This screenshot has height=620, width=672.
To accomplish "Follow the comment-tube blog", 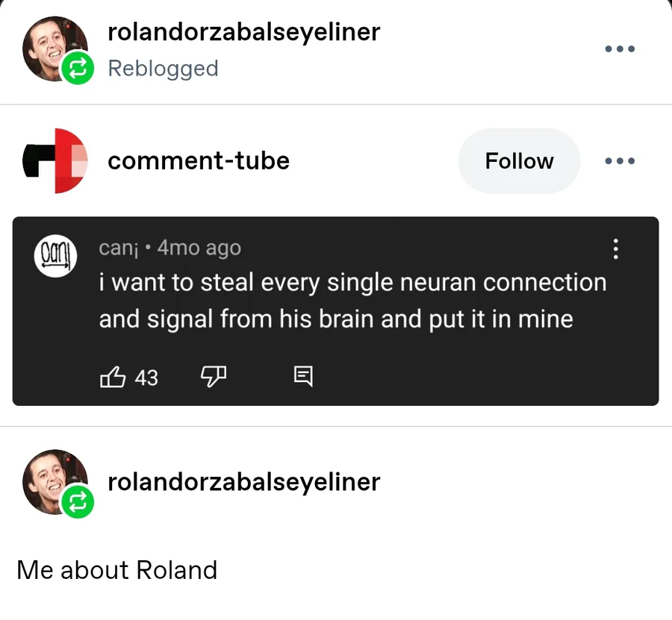I will (519, 161).
